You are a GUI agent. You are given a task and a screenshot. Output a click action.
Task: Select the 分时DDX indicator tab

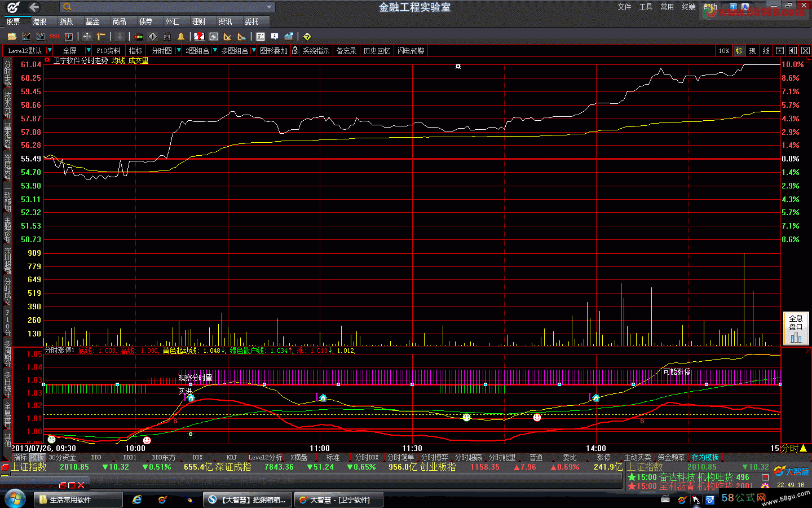point(367,458)
